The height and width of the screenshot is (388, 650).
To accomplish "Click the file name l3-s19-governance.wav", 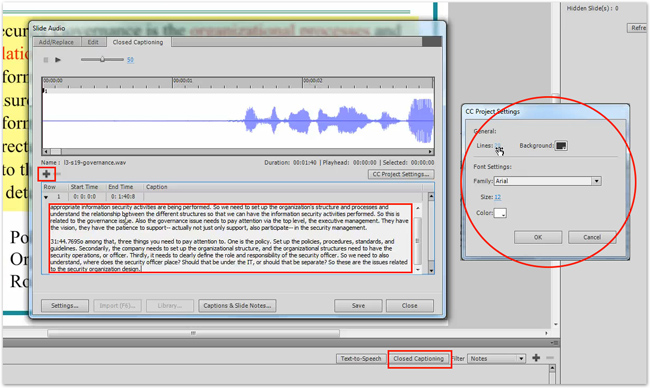I will pyautogui.click(x=95, y=162).
